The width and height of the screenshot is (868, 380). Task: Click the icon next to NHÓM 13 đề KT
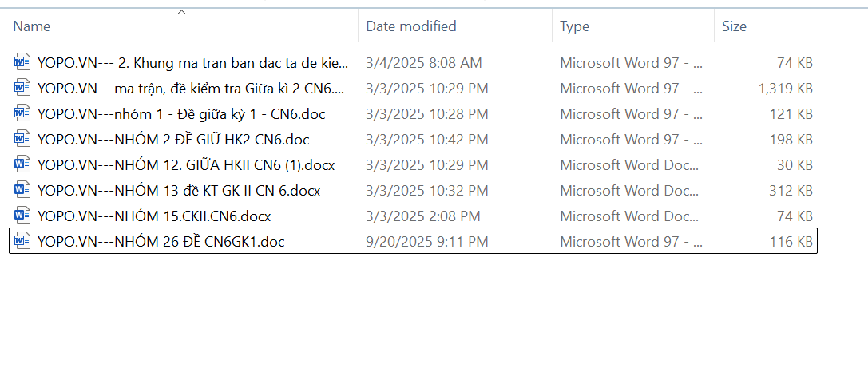22,191
